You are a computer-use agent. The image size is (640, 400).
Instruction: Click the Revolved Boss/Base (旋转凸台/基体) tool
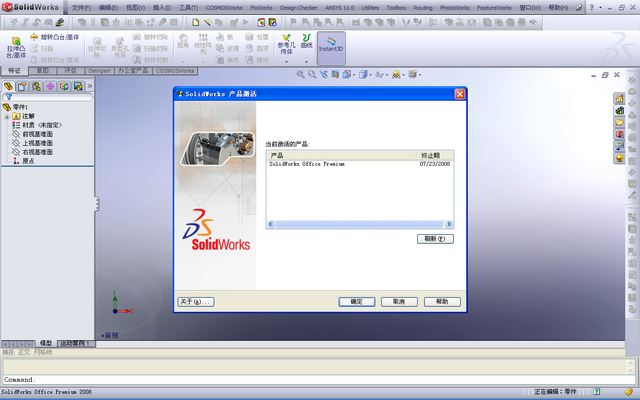click(x=55, y=37)
